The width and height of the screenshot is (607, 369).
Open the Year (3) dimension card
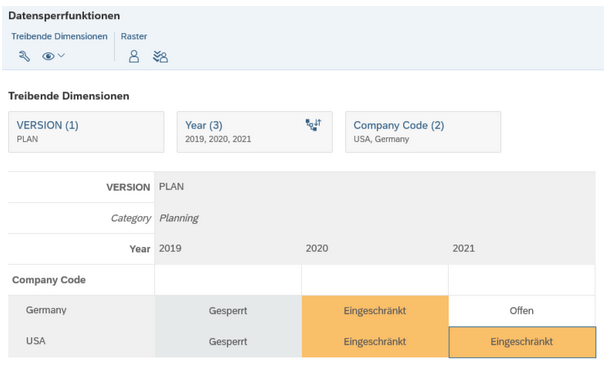[254, 132]
